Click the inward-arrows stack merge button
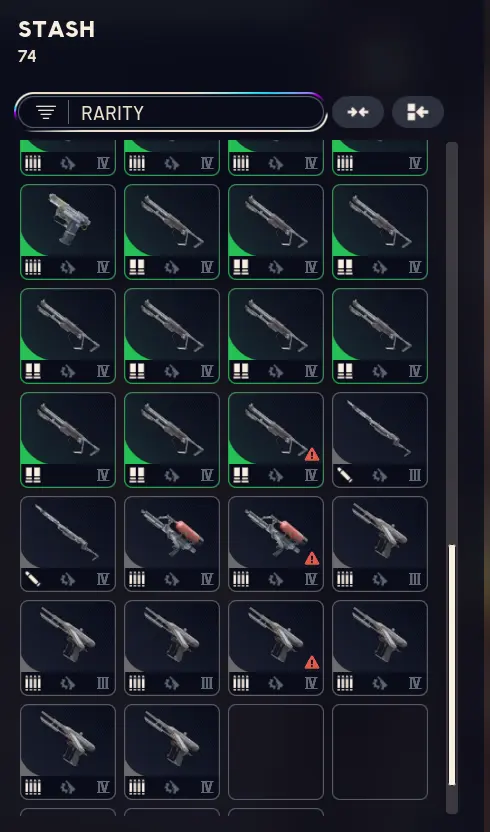The width and height of the screenshot is (490, 832). click(358, 112)
